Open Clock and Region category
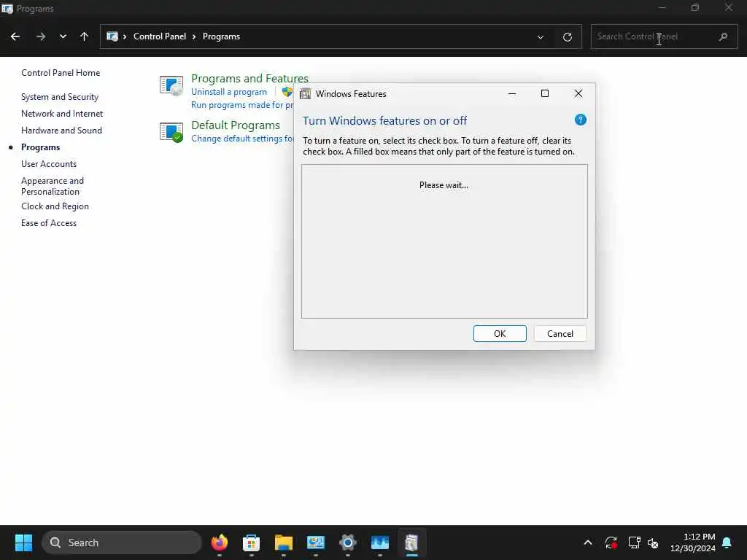 click(55, 206)
